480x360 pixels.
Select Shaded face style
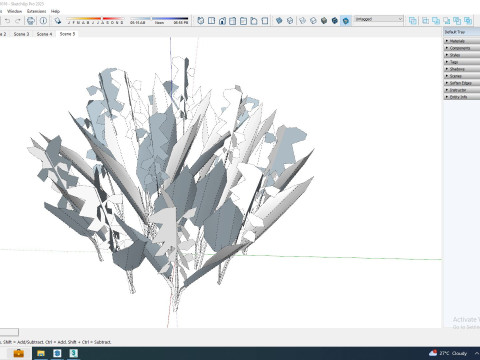(324, 21)
